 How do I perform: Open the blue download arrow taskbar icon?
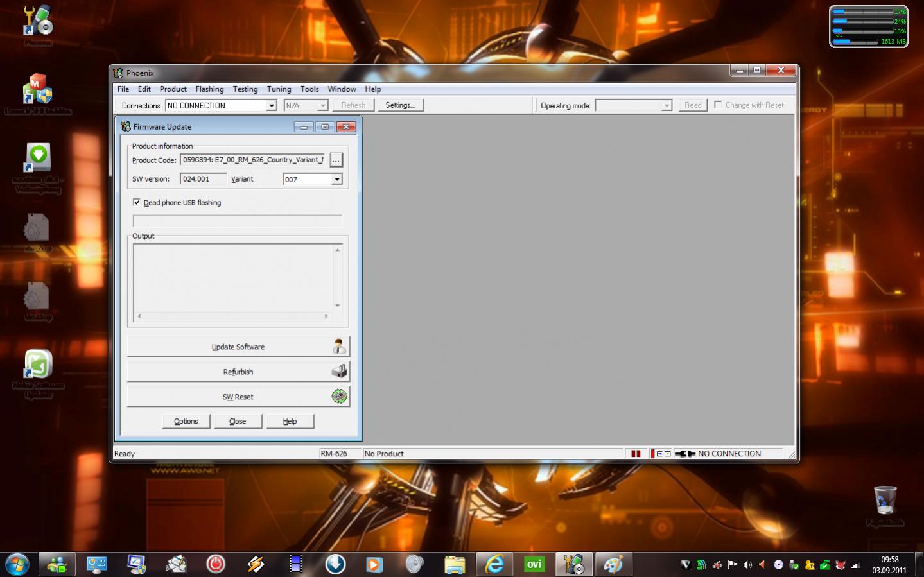[335, 564]
